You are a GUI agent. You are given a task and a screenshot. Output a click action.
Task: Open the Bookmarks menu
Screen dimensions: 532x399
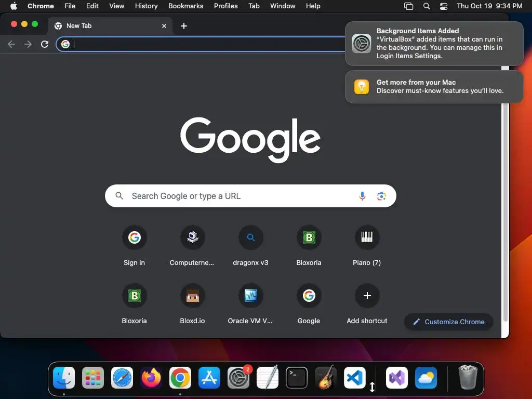point(185,6)
